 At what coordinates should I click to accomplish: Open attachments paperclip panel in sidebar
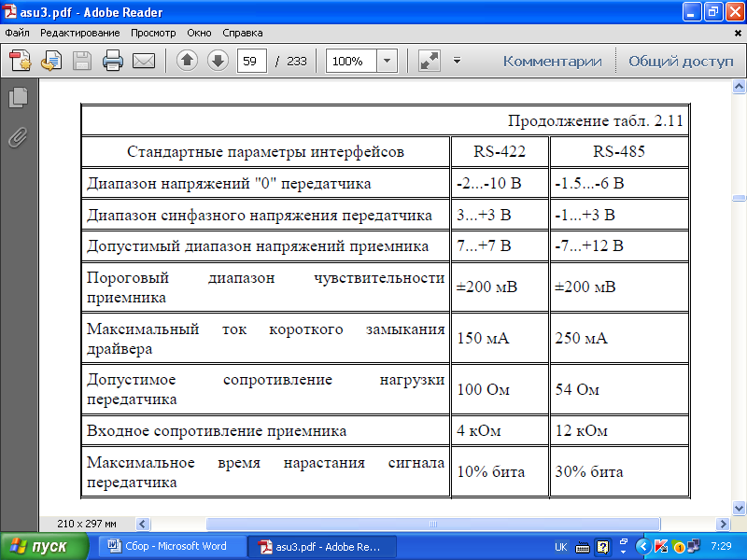click(x=18, y=138)
